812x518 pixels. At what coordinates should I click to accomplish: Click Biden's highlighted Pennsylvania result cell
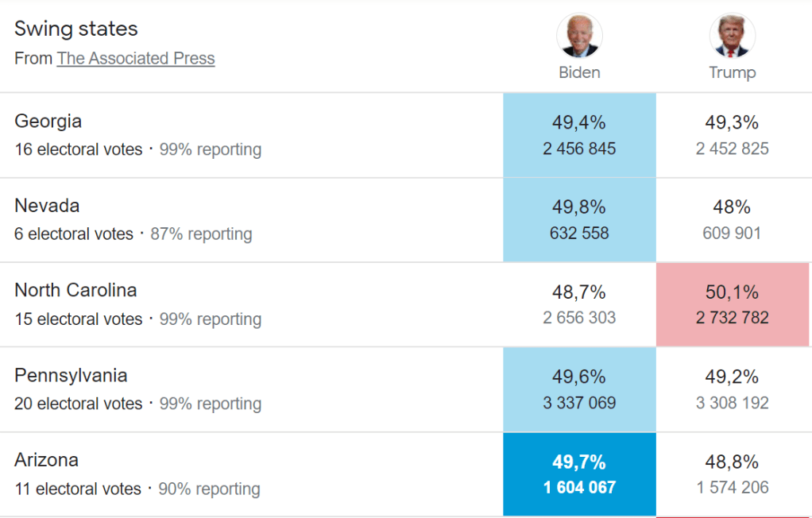click(x=579, y=389)
